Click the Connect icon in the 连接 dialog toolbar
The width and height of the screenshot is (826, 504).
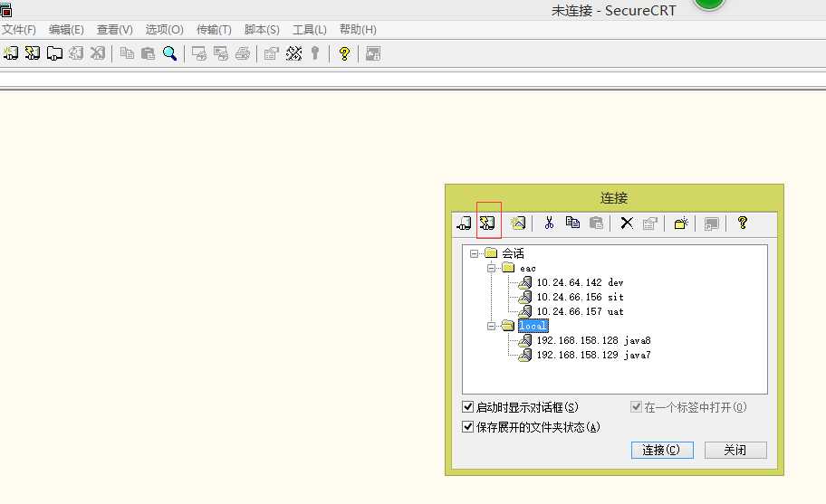click(464, 223)
